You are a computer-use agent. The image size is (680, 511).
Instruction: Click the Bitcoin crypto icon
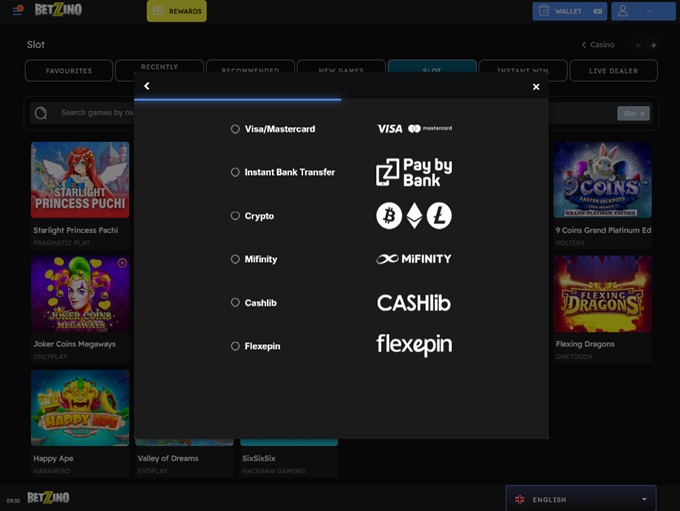pyautogui.click(x=388, y=215)
